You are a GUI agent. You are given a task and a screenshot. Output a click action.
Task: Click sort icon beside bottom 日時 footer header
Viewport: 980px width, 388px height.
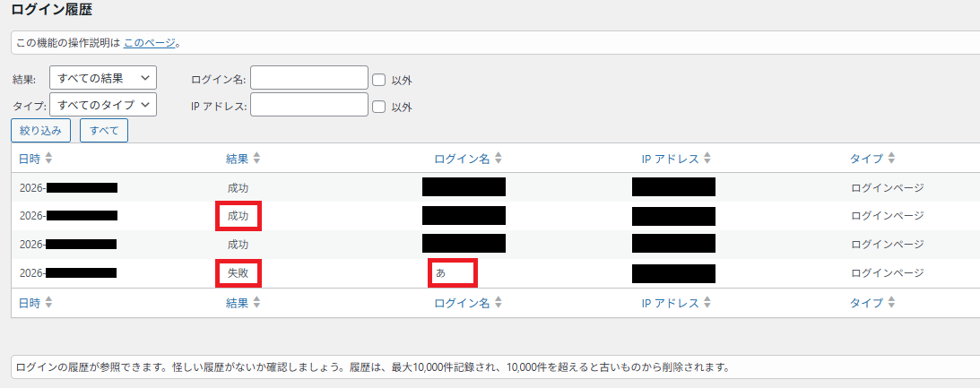[x=49, y=303]
